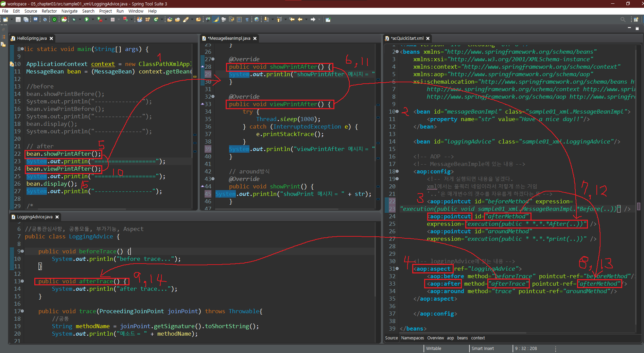Open the Refactor menu
The image size is (644, 353).
click(49, 11)
